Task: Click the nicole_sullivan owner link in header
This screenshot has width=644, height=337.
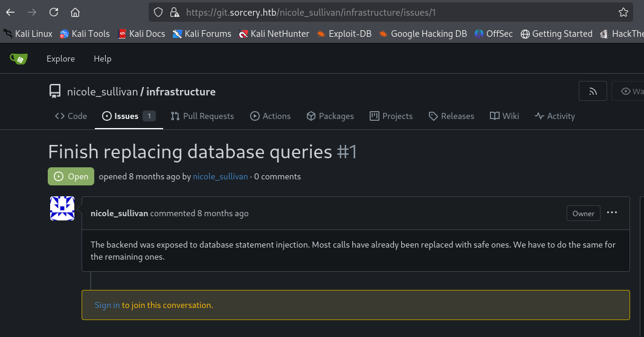Action: [x=102, y=92]
